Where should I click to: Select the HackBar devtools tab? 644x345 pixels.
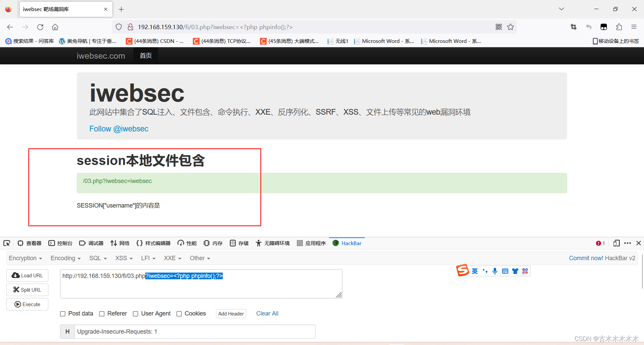347,243
